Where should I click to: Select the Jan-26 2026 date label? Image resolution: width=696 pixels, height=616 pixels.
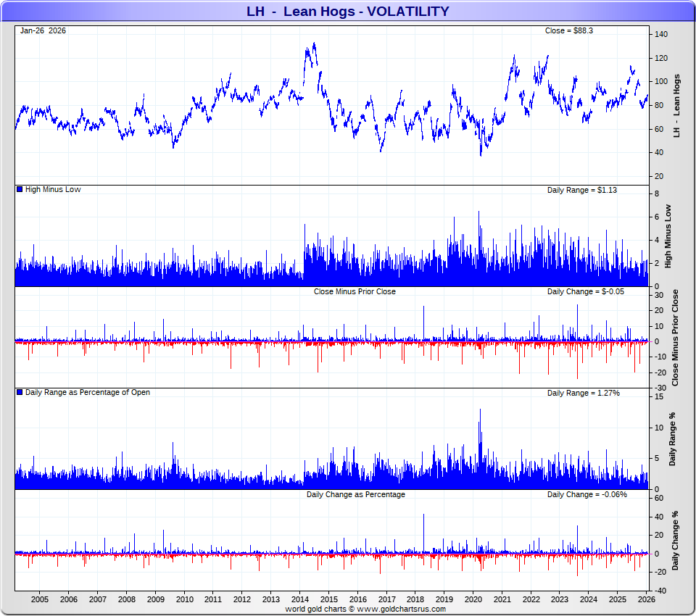(43, 30)
